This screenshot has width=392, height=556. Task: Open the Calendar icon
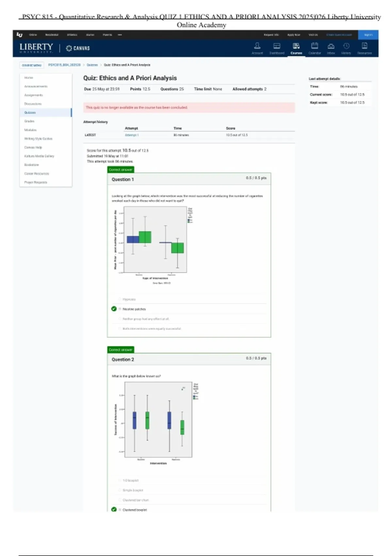(315, 46)
